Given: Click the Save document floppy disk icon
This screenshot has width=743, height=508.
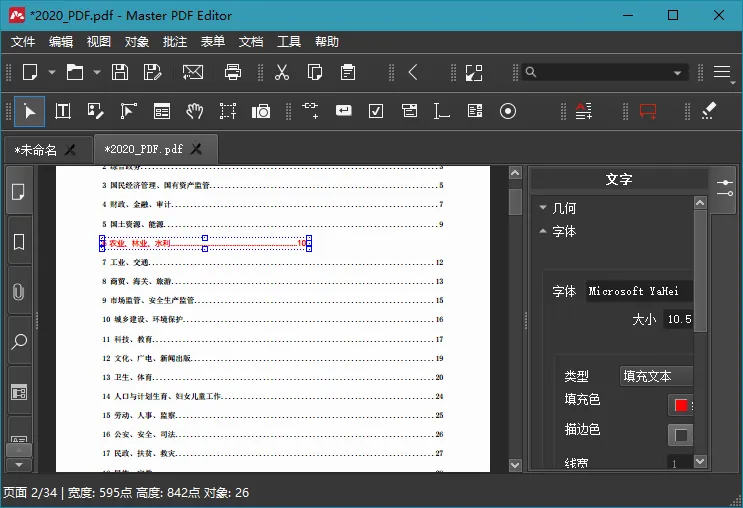Looking at the screenshot, I should (120, 72).
